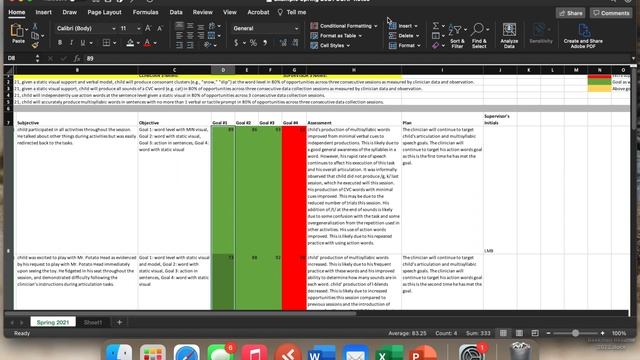Open the Sort & Filter dropdown
The width and height of the screenshot is (640, 360).
457,36
